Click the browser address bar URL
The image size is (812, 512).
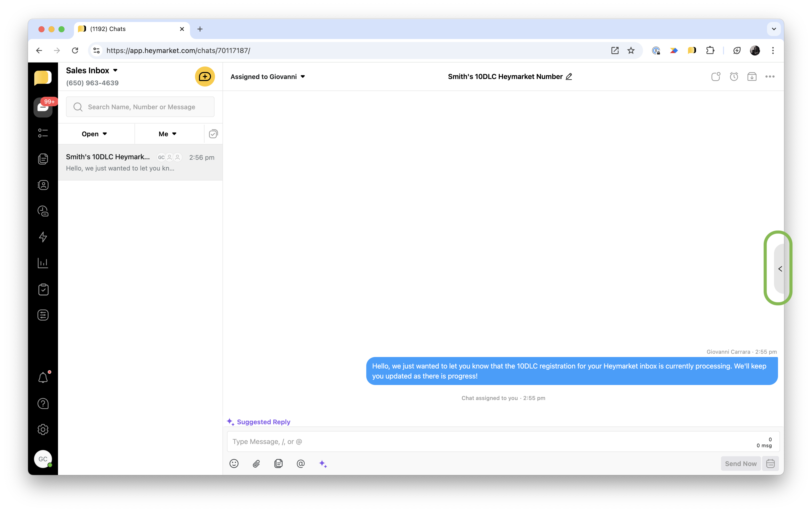178,50
